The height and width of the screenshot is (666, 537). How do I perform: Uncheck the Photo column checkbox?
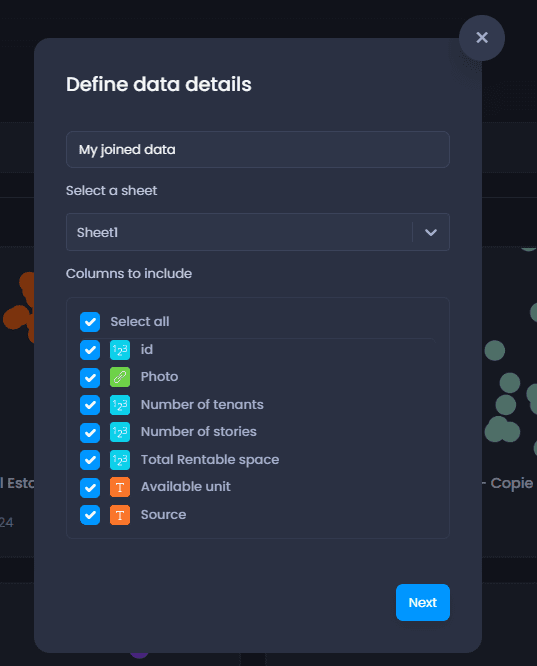[x=90, y=378]
